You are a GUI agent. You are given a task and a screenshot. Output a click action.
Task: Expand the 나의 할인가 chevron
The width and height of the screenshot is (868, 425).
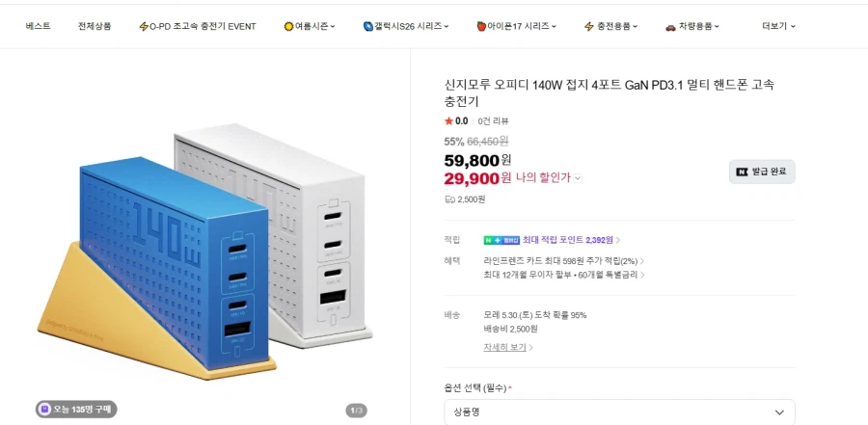(x=578, y=178)
